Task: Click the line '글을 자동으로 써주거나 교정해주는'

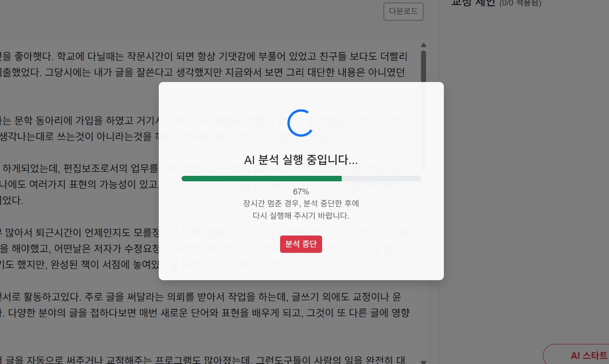Action: 203,359
